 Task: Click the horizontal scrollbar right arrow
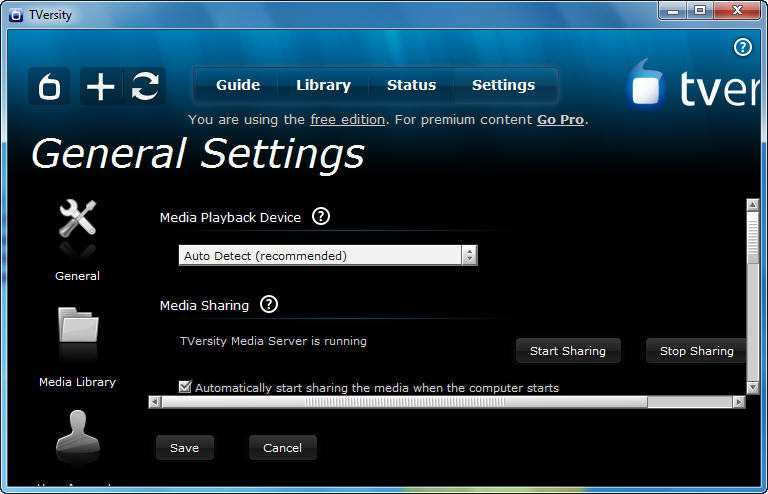pos(739,402)
